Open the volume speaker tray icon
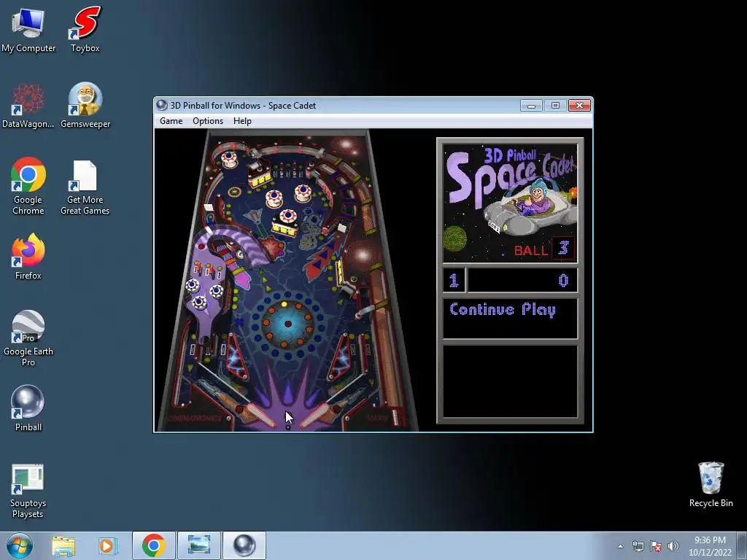Viewport: 747px width, 560px height. click(673, 546)
